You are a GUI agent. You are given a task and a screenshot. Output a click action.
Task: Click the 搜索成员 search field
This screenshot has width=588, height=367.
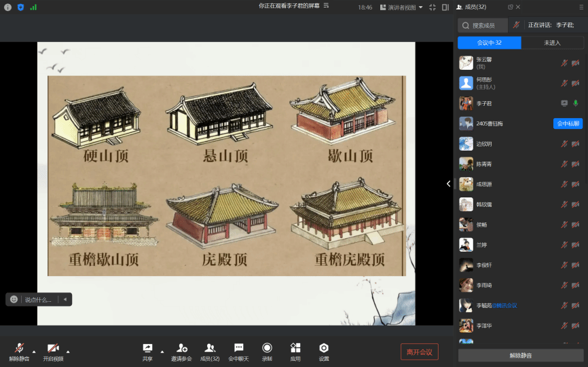[483, 25]
